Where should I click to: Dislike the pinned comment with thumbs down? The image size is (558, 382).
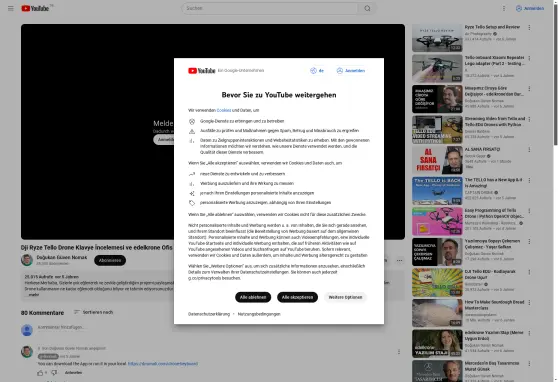[x=54, y=373]
